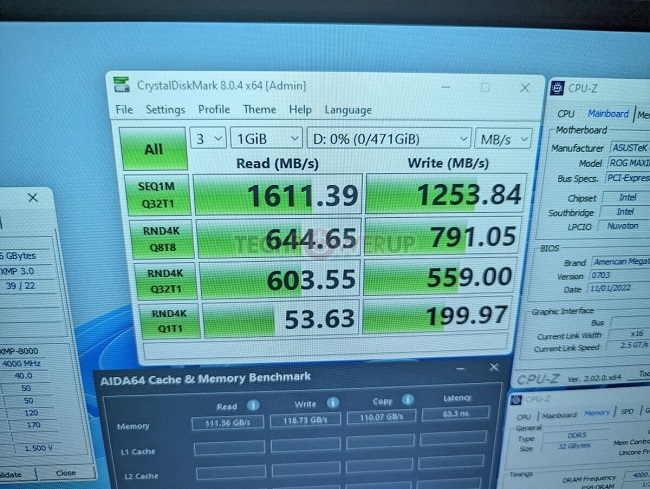Start the SEQ1M Q32T1 test
This screenshot has height=489, width=650.
click(x=158, y=195)
